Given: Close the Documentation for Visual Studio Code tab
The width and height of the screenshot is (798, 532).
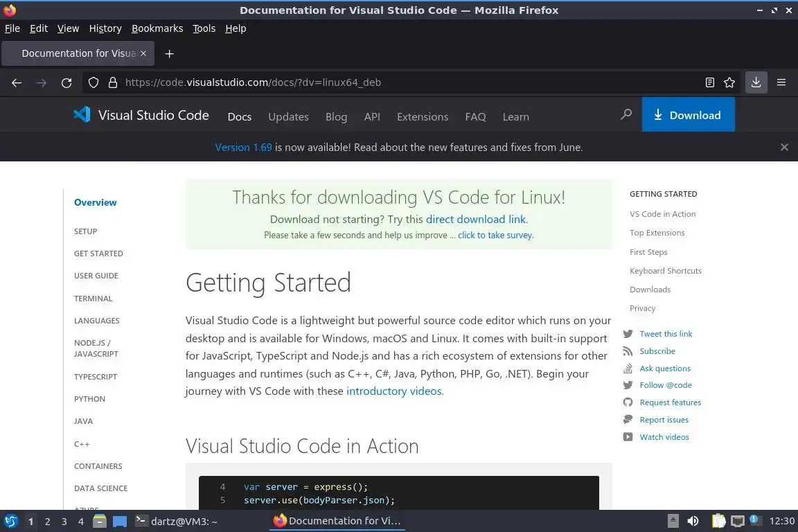Looking at the screenshot, I should 143,53.
